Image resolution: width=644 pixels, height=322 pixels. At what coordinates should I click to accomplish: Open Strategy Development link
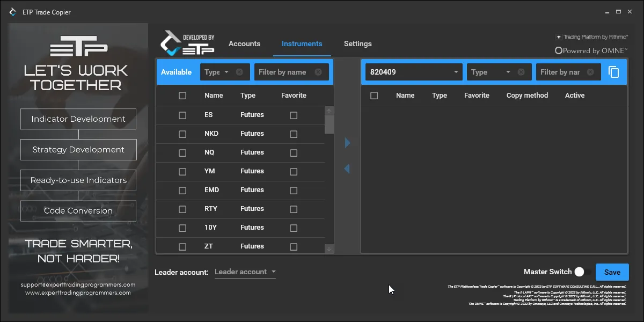click(x=78, y=150)
